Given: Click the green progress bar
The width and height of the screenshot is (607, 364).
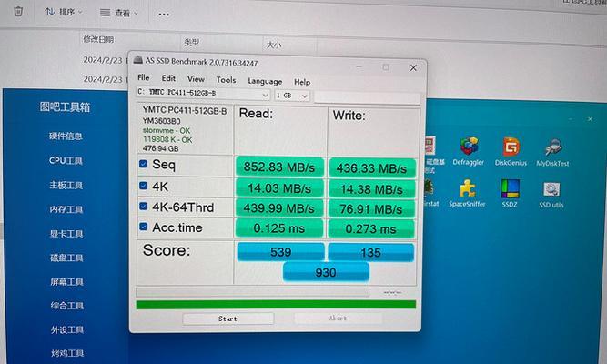Looking at the screenshot, I should [x=276, y=304].
